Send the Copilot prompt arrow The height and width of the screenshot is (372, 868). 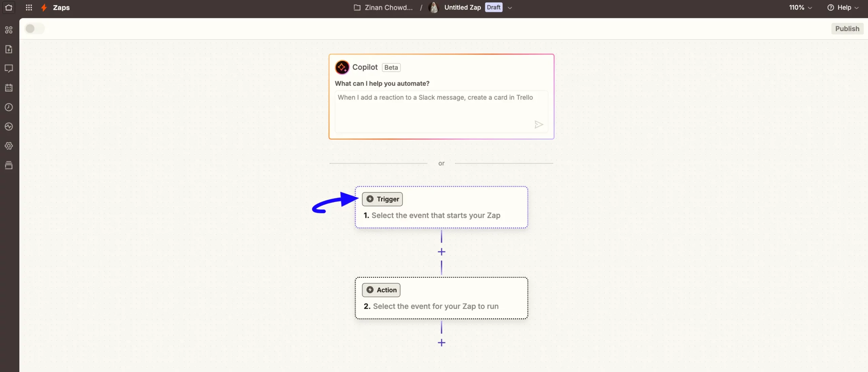(538, 124)
